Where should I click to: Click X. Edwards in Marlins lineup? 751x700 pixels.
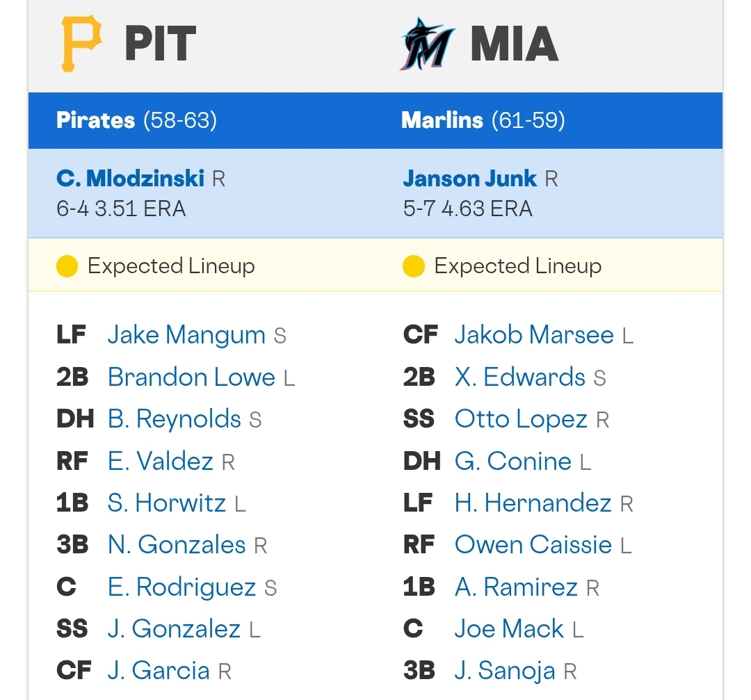(x=519, y=377)
